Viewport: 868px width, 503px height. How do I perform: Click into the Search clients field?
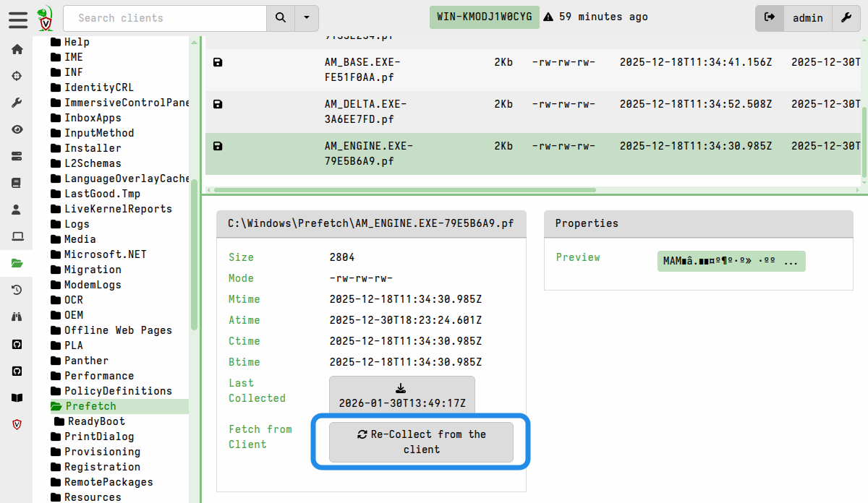(x=165, y=18)
